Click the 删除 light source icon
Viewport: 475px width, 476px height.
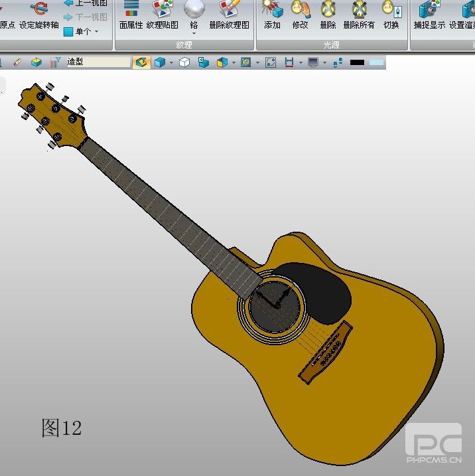328,13
